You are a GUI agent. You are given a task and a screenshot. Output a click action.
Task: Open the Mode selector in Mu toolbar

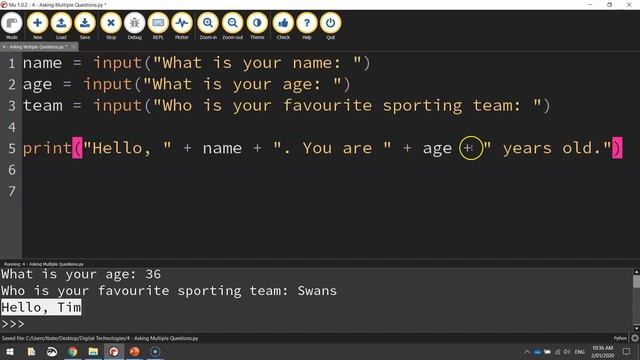12,26
